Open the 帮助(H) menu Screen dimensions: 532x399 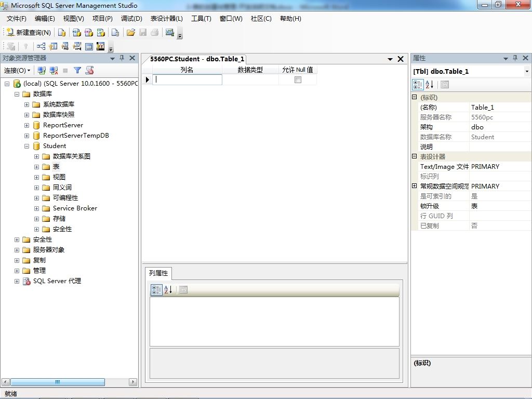(x=291, y=19)
